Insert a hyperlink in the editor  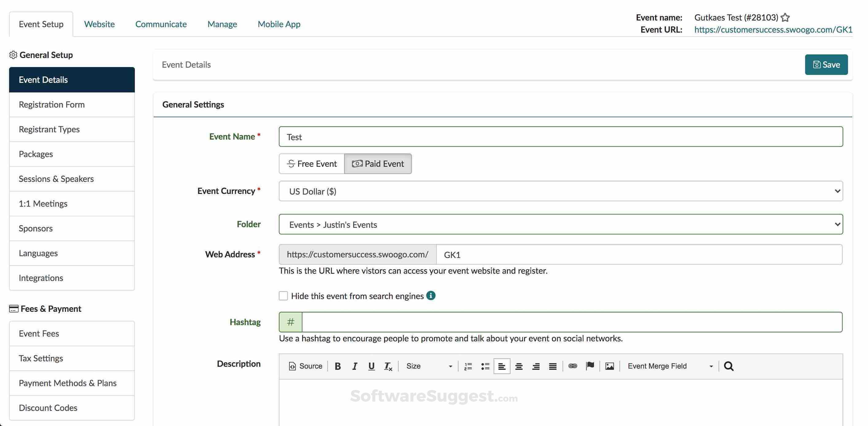click(x=573, y=366)
